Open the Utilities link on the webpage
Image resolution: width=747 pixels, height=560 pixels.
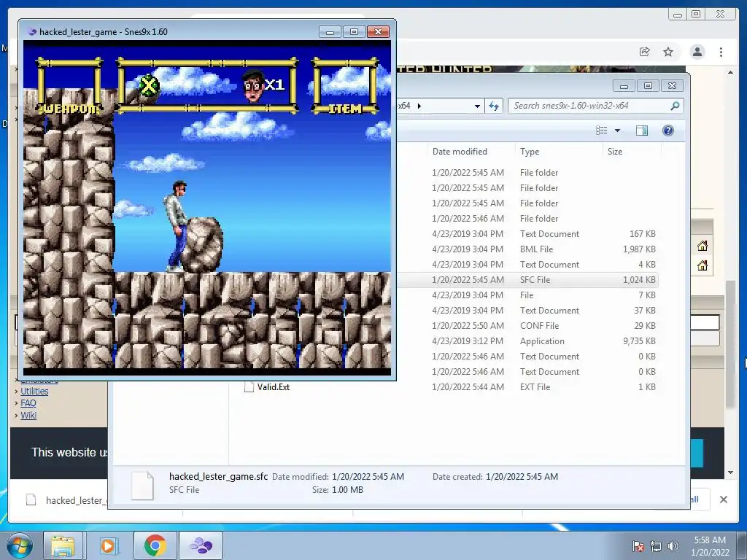pos(34,392)
